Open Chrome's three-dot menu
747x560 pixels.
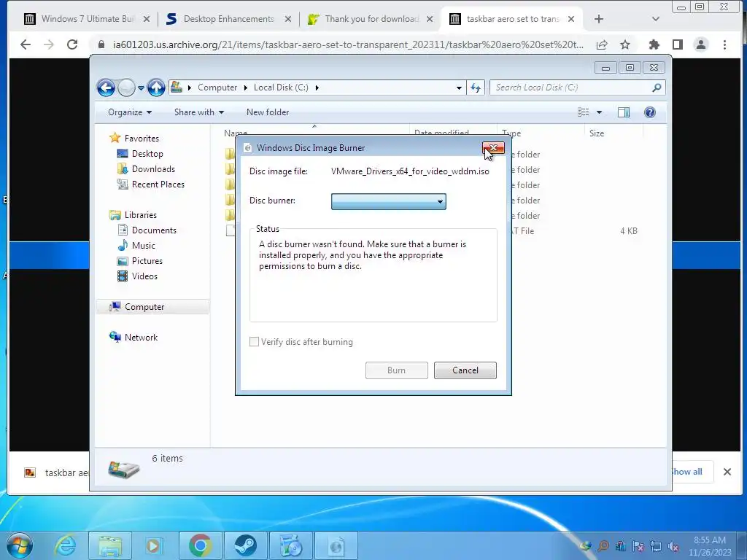pos(724,44)
